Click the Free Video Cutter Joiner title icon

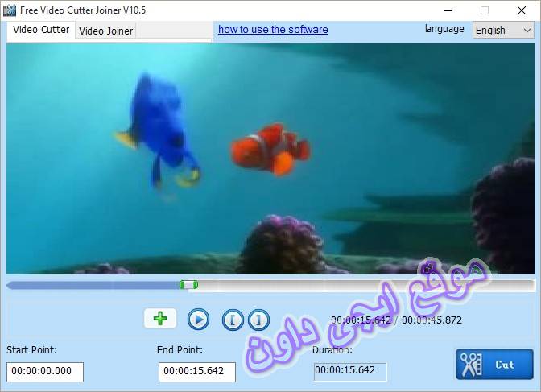[x=10, y=10]
